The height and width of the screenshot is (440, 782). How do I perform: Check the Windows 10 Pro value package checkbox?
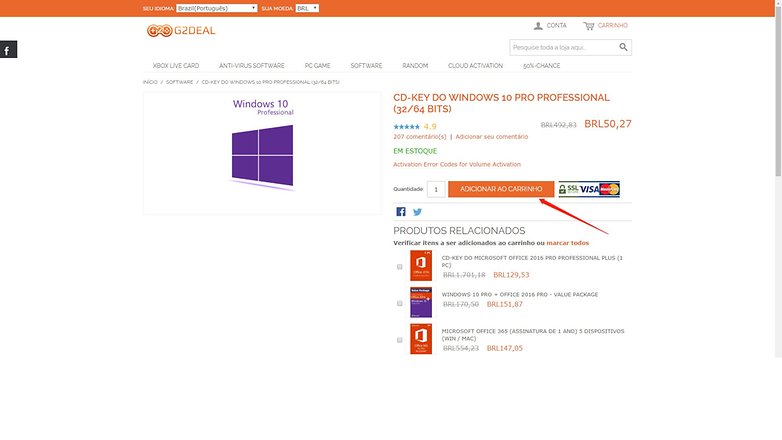[399, 303]
